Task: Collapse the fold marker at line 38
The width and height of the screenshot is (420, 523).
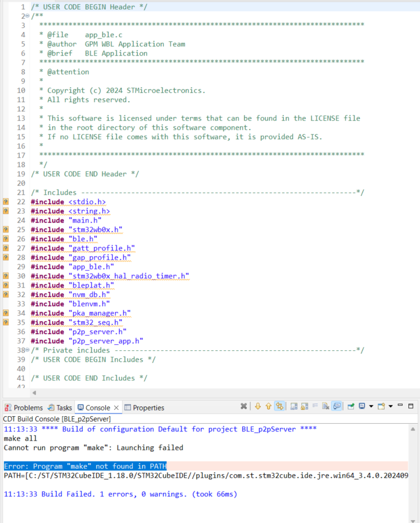Action: click(x=27, y=350)
